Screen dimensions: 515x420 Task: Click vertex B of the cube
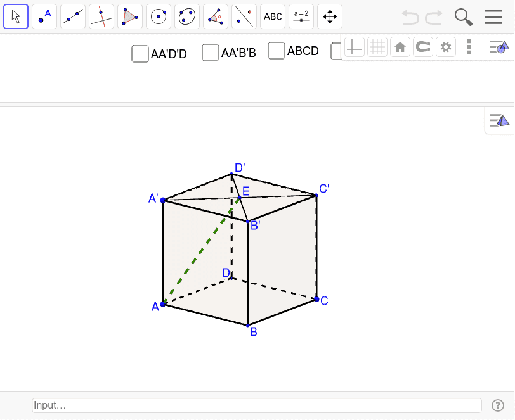click(247, 326)
